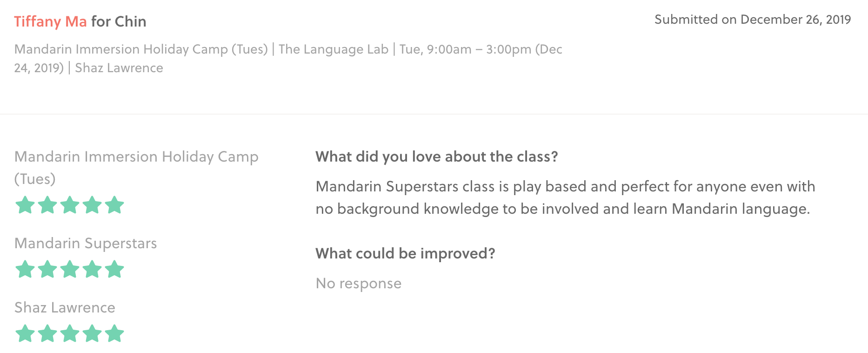Click the Submitted on December 26, 2019 date
Screen dimensions: 868x353
point(753,20)
